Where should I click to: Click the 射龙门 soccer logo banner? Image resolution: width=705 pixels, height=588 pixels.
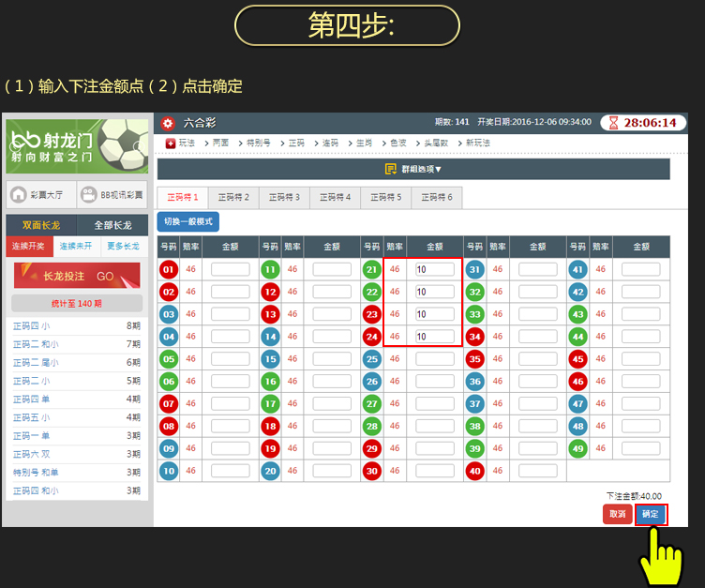78,145
